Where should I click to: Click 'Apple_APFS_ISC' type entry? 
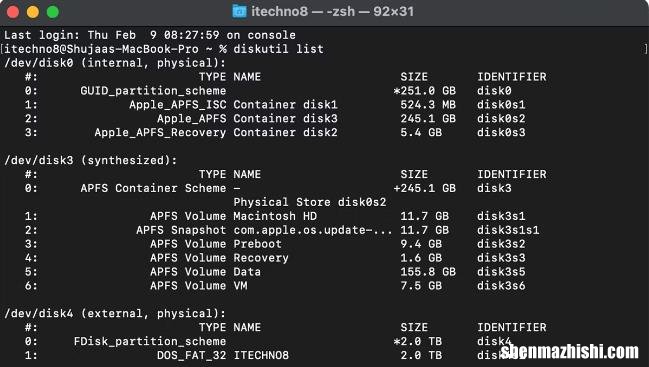point(178,104)
